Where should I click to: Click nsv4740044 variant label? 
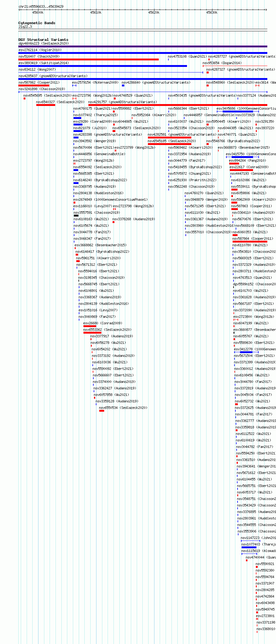[x=261, y=558]
